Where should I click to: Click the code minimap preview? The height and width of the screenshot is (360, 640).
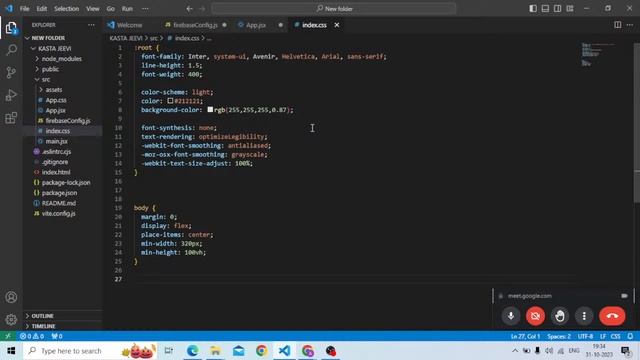click(598, 54)
